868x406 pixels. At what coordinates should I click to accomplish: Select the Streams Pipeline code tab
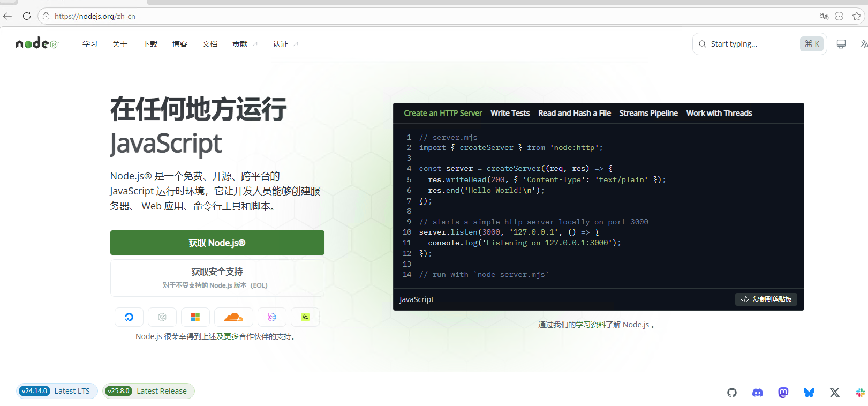coord(648,113)
